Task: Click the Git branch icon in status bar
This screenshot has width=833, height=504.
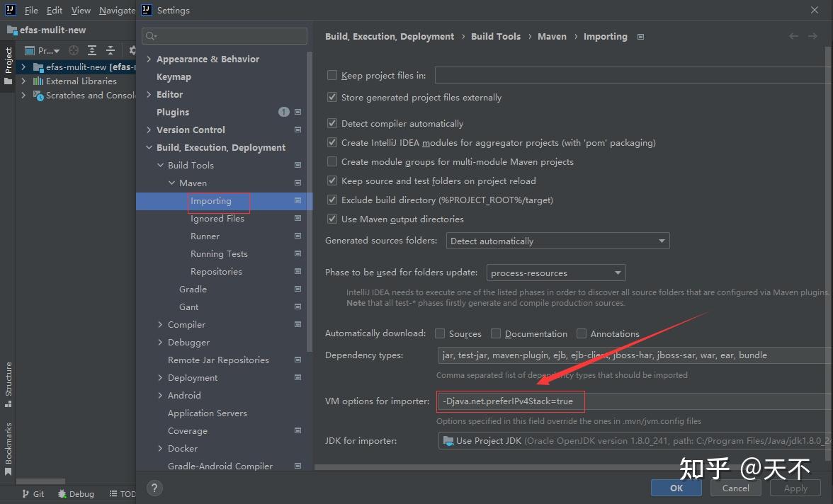Action: click(25, 493)
